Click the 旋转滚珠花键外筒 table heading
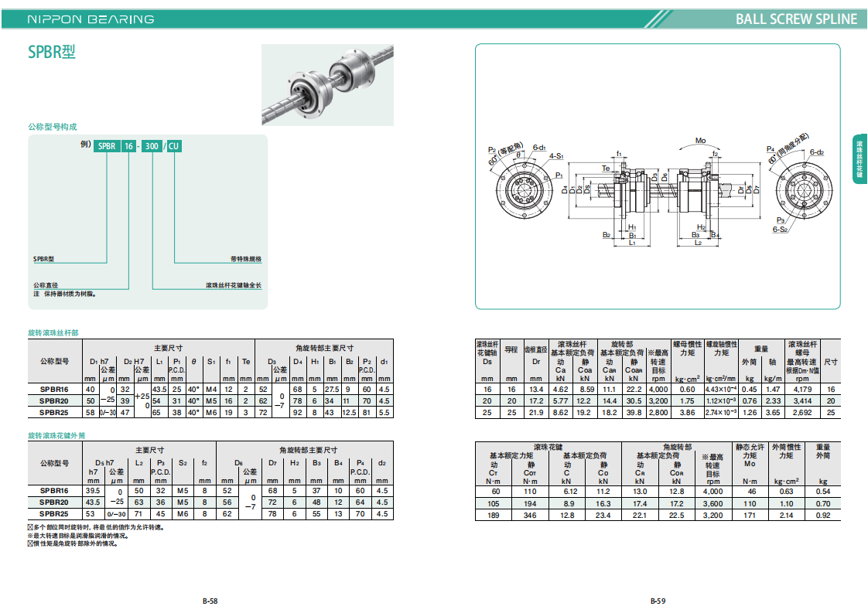The width and height of the screenshot is (868, 613). pos(56,435)
